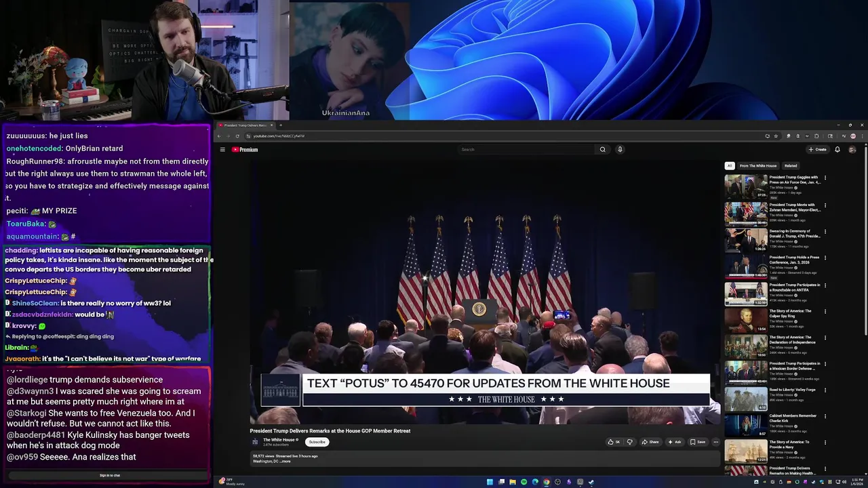Share the video via Share button
The height and width of the screenshot is (488, 868).
point(650,442)
